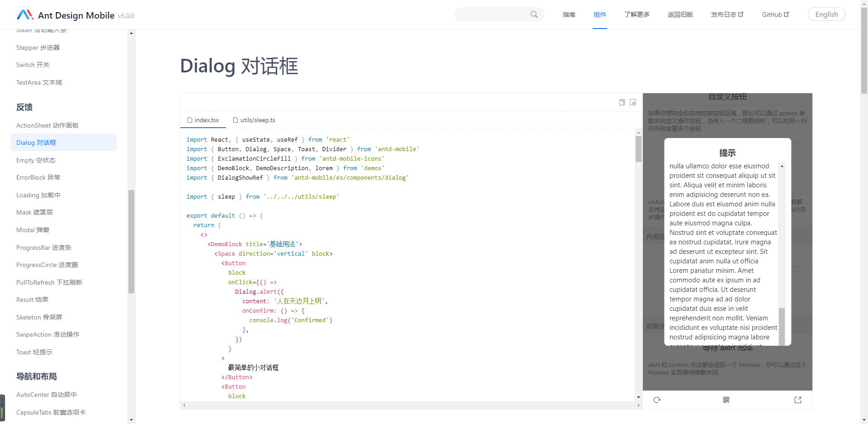
Task: Click the magnifier icon in the search bar
Action: (x=534, y=14)
